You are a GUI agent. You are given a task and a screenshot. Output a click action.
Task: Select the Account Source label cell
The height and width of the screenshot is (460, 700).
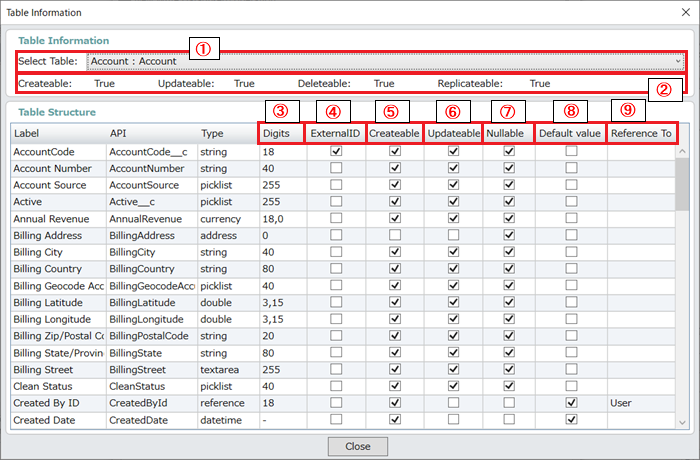pos(58,185)
